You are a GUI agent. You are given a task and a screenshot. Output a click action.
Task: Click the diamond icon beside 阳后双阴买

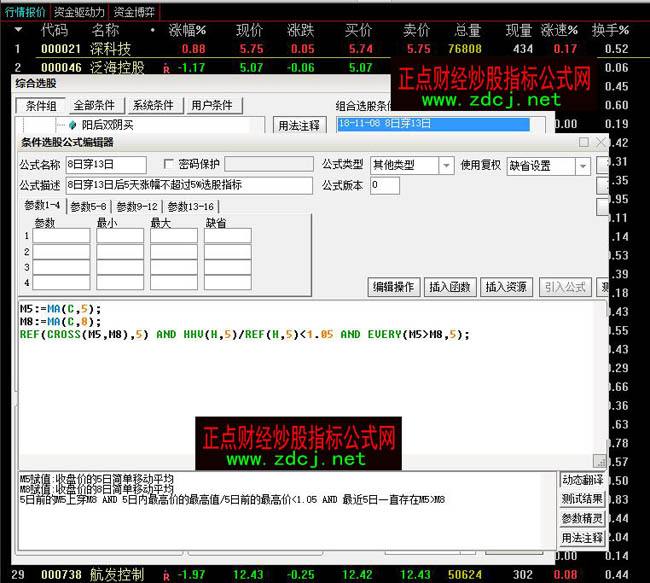(72, 125)
